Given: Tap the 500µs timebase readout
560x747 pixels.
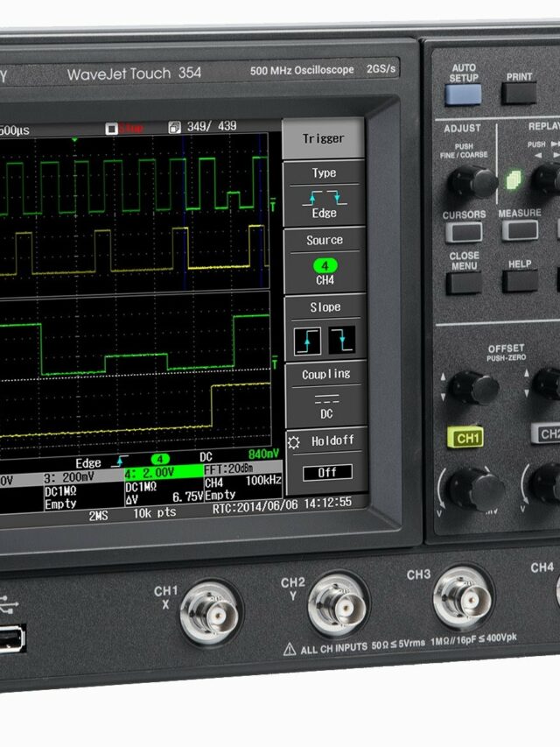Looking at the screenshot, I should (14, 130).
